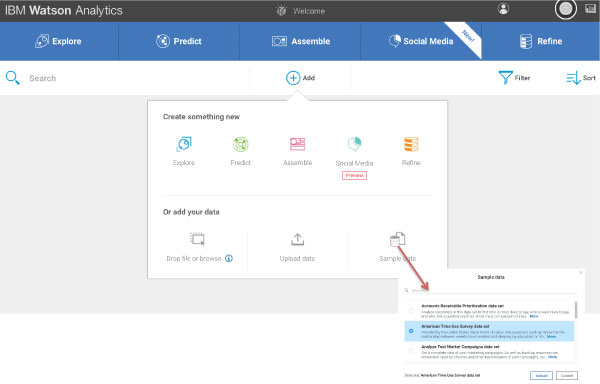Select Accounts Receivable Prioritization radio button
The image size is (600, 384).
coord(411,311)
